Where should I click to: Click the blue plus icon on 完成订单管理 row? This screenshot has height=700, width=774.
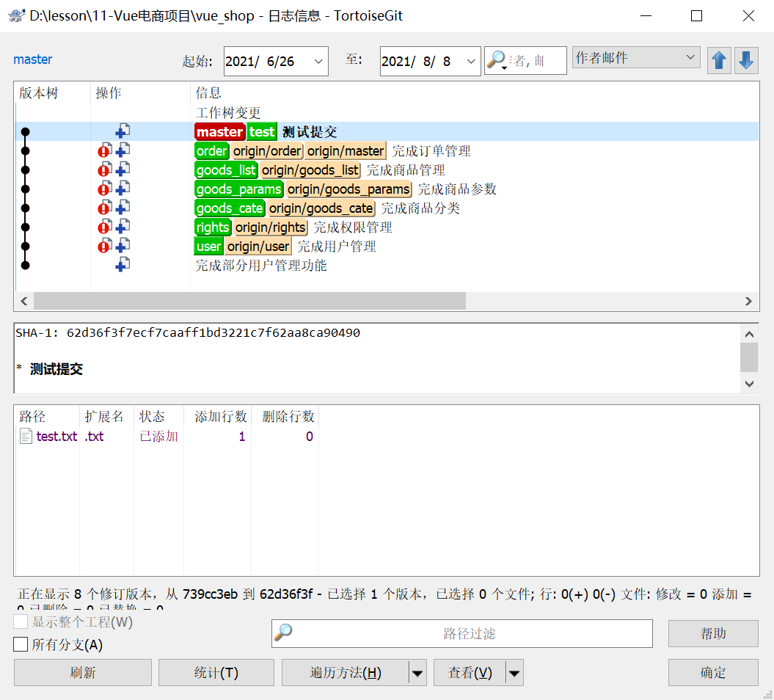123,150
